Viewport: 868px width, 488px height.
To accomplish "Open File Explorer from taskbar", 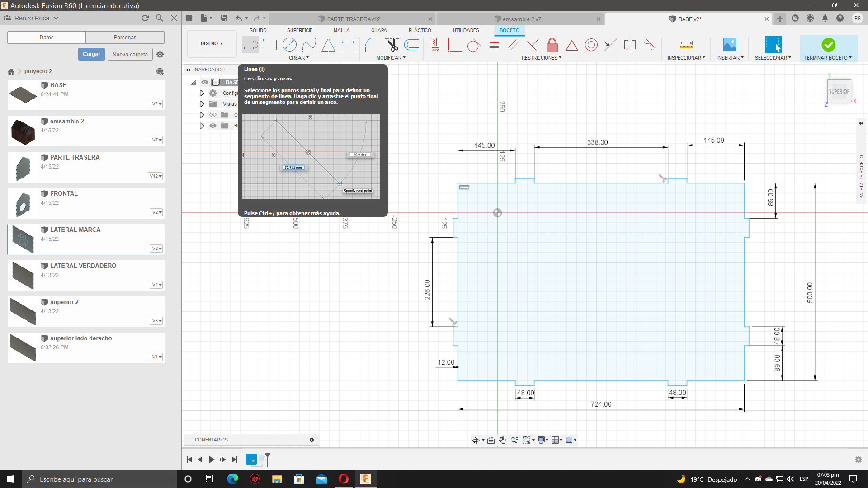I will pos(277,479).
